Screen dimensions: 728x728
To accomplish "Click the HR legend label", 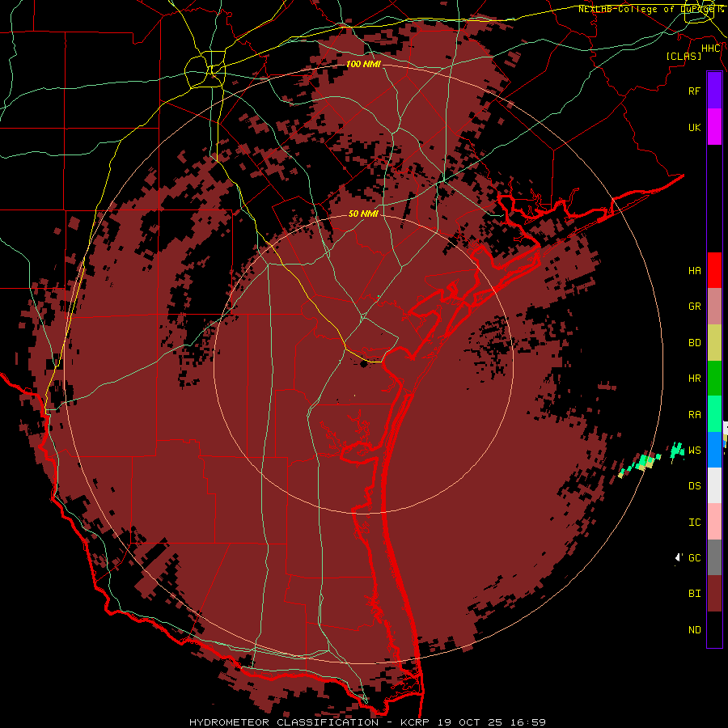I will [x=694, y=379].
